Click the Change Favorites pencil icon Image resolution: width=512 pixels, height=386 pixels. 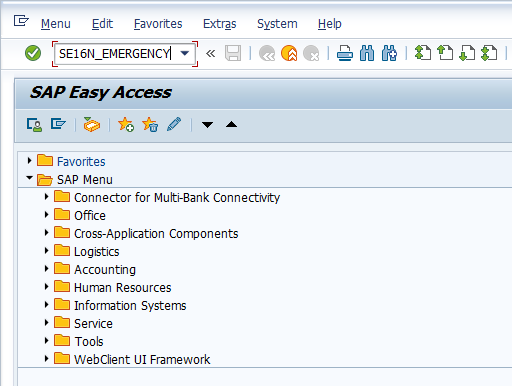(174, 124)
